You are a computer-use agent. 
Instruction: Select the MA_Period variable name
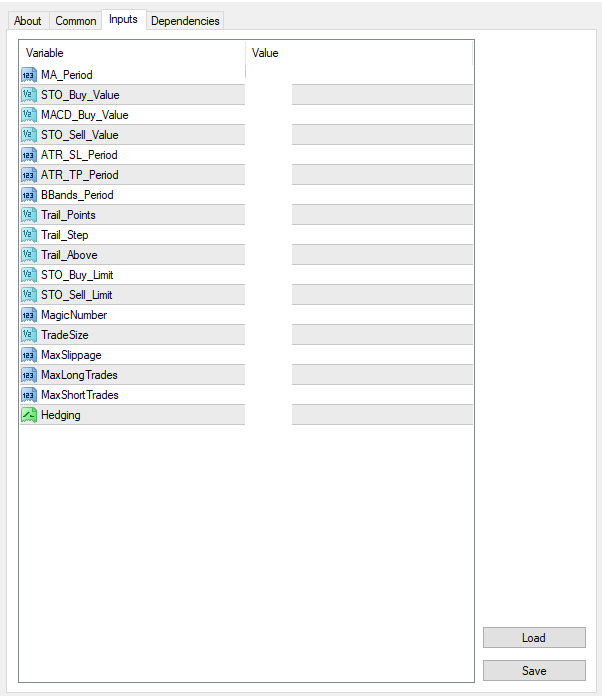tap(67, 75)
